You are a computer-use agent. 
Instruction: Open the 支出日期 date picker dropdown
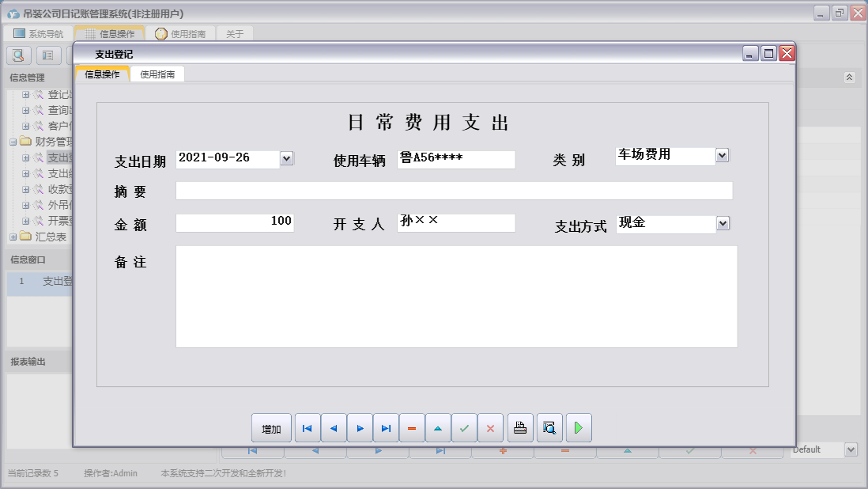tap(287, 158)
